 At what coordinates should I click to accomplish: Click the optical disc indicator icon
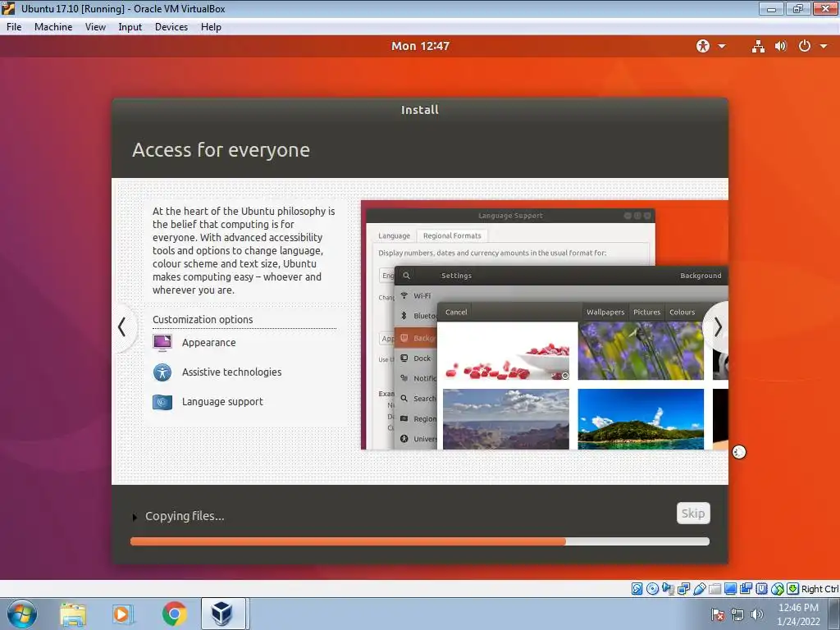coord(652,589)
